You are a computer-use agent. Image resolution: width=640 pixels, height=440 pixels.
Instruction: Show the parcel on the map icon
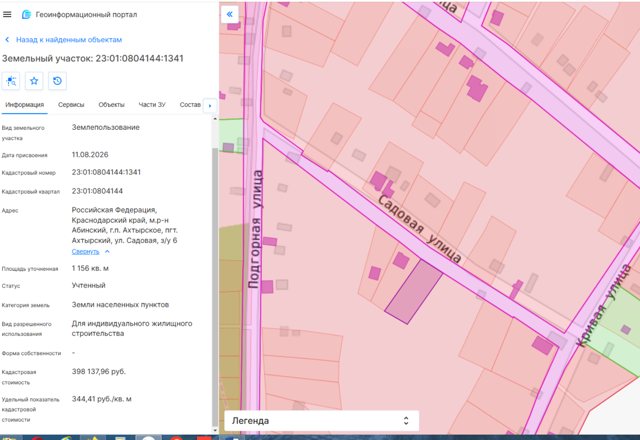[x=11, y=81]
